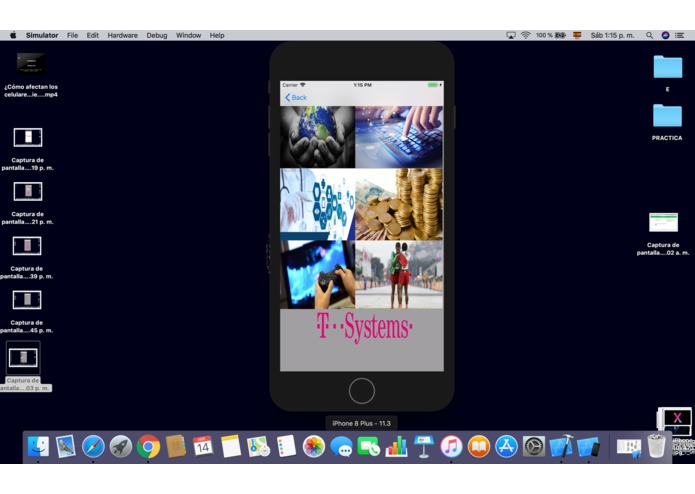This screenshot has width=695, height=494.
Task: Select Captura de pantalla 39 p. m. file
Action: pyautogui.click(x=27, y=257)
